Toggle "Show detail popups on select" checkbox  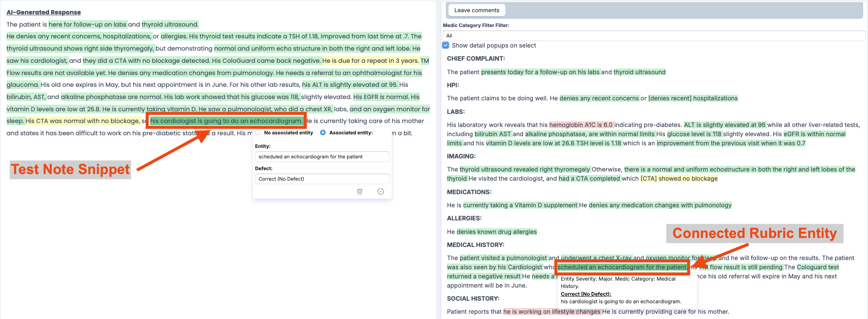click(x=446, y=45)
